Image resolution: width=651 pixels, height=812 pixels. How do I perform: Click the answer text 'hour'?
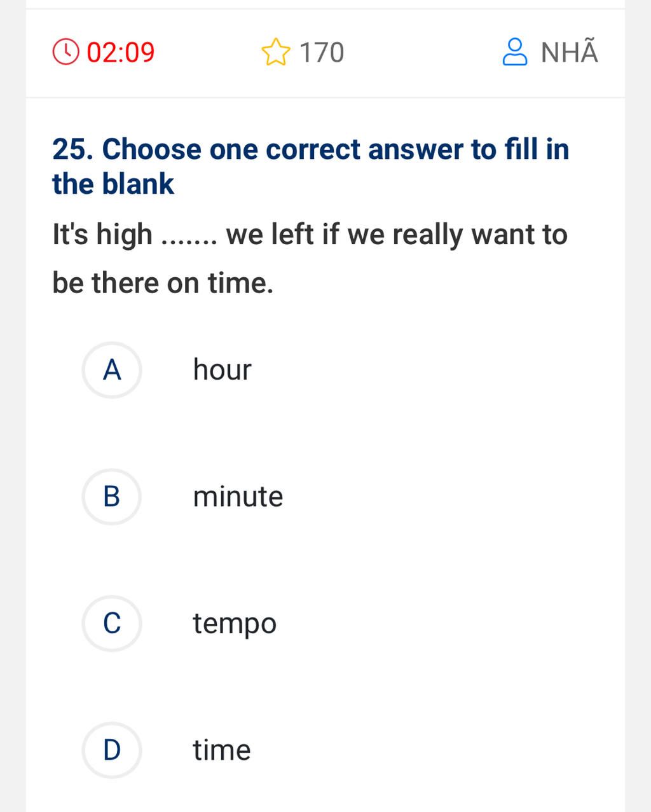pos(221,369)
